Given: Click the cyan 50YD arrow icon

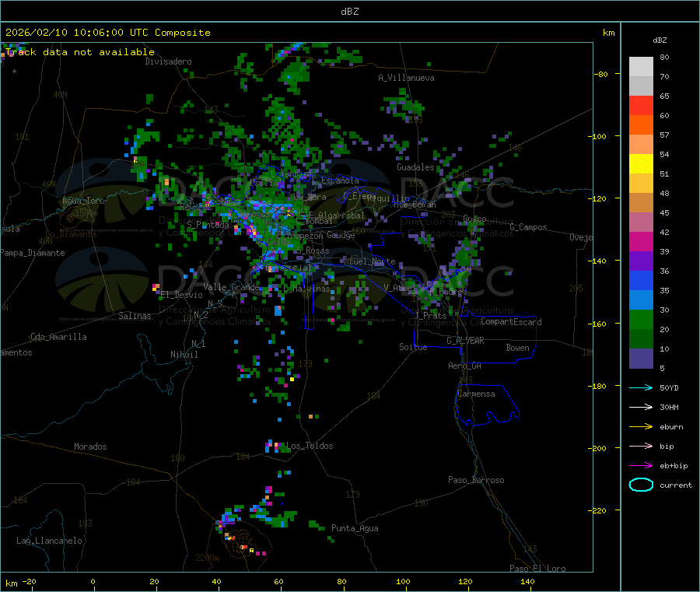Looking at the screenshot, I should pos(641,387).
